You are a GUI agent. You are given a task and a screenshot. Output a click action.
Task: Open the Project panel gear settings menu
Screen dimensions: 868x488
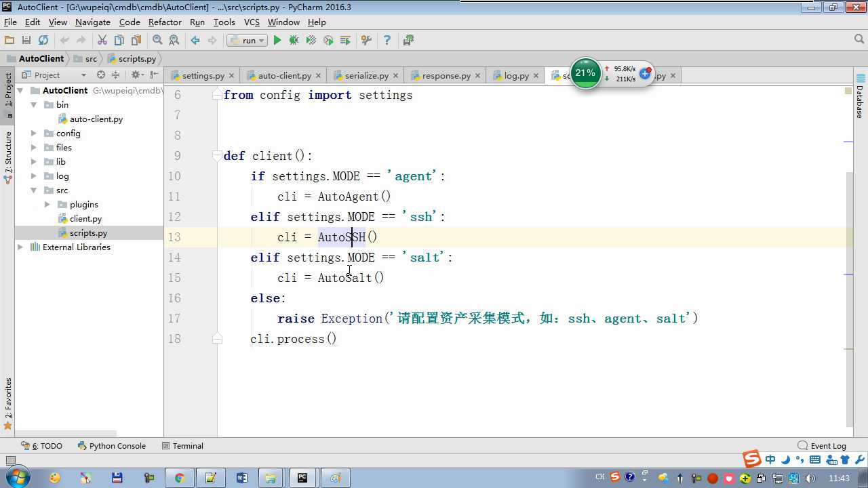click(x=136, y=75)
